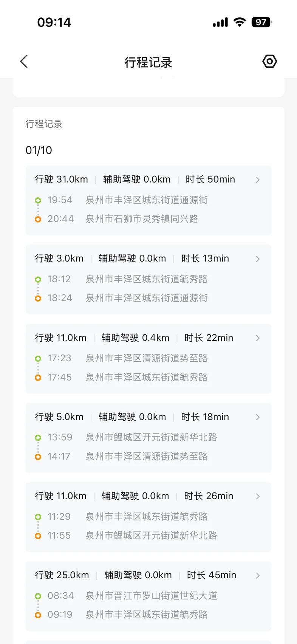Screen dimensions: 297x644
Task: Expand the 25.0km 45min trip
Action: point(258,576)
